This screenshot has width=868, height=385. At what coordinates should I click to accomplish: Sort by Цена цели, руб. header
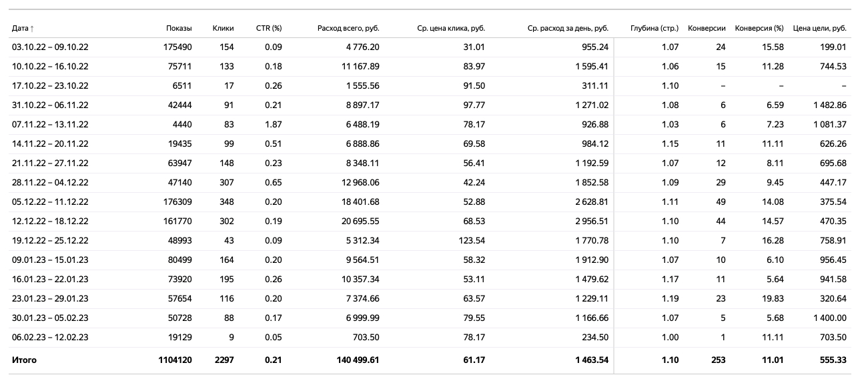pos(819,28)
